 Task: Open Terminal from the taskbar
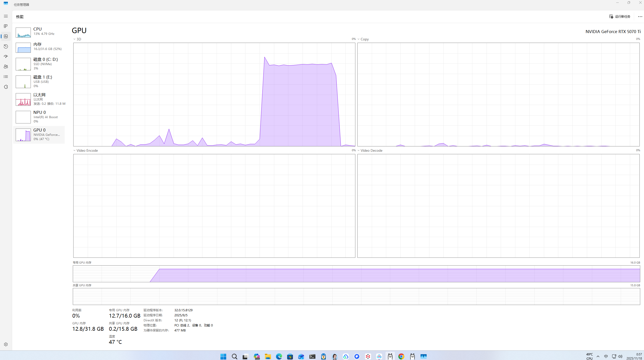tap(312, 356)
